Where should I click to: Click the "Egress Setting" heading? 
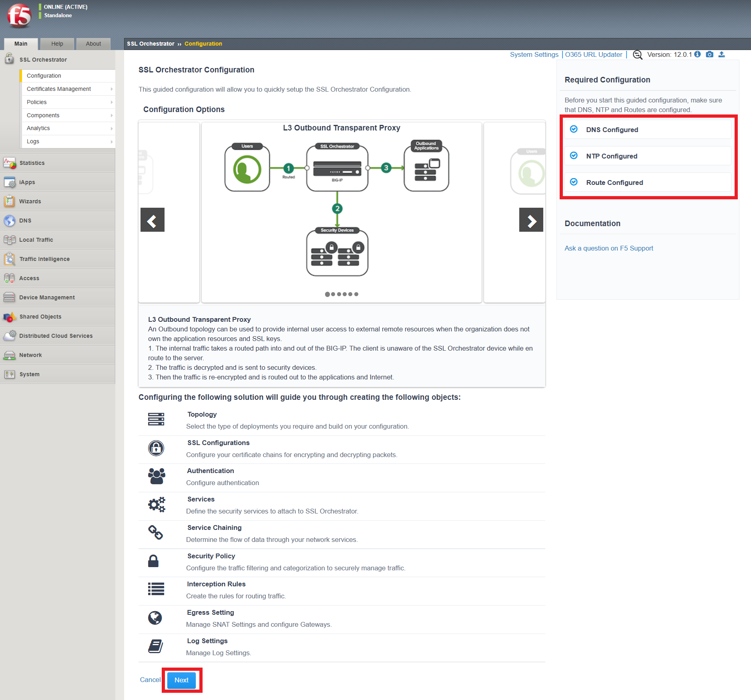tap(211, 612)
